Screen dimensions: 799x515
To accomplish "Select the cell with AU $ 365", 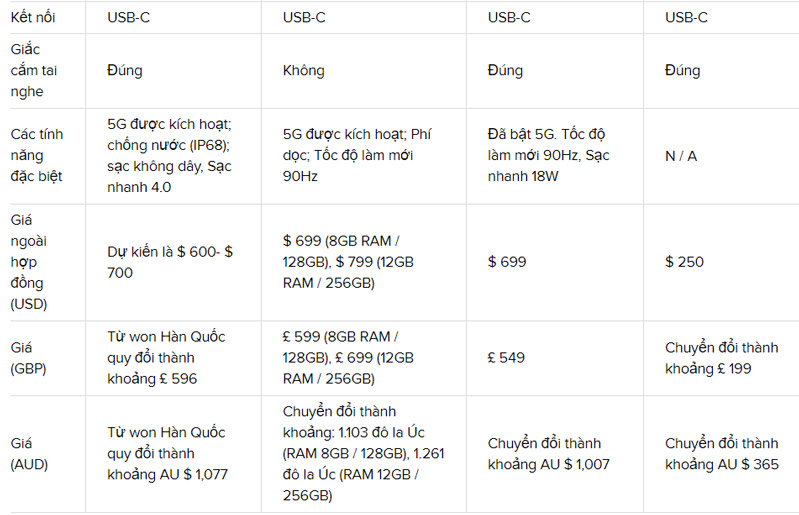I will pyautogui.click(x=721, y=453).
